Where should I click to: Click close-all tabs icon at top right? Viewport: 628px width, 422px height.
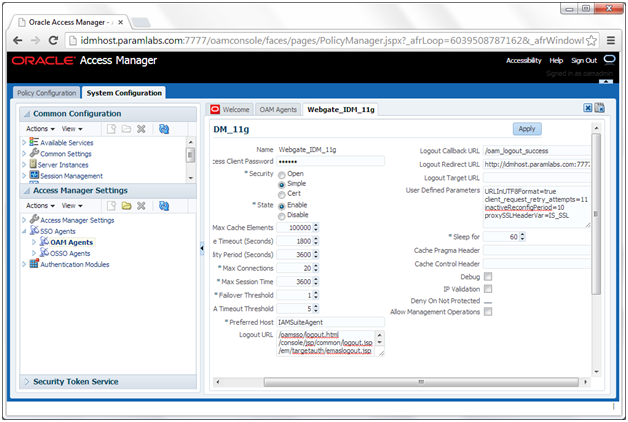tap(600, 108)
